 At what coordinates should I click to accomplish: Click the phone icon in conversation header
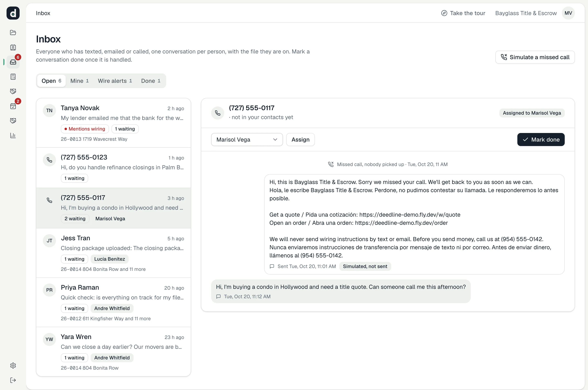[218, 113]
